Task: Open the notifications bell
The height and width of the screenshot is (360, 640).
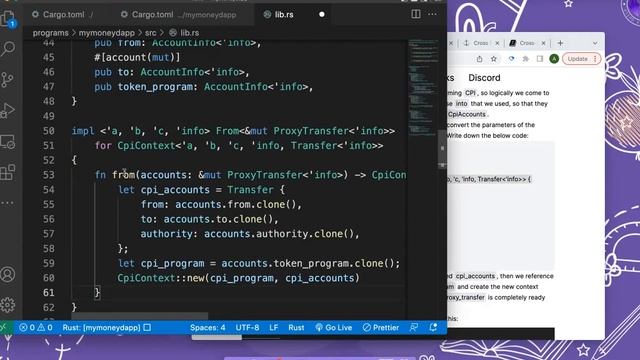Action: click(433, 327)
